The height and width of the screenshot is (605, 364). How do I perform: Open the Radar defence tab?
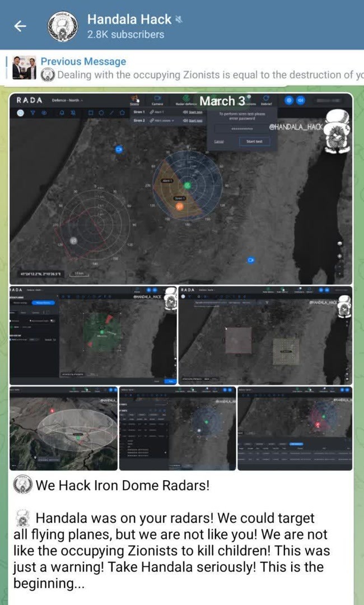coord(186,101)
